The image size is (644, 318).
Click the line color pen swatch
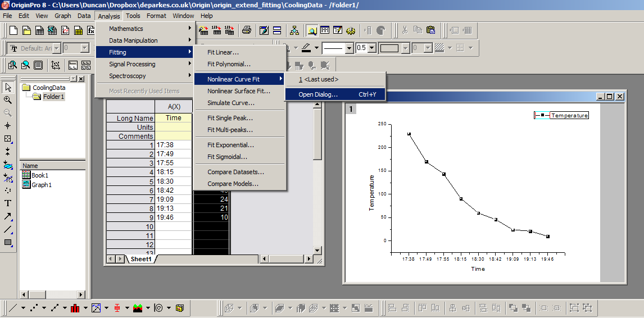(x=306, y=48)
